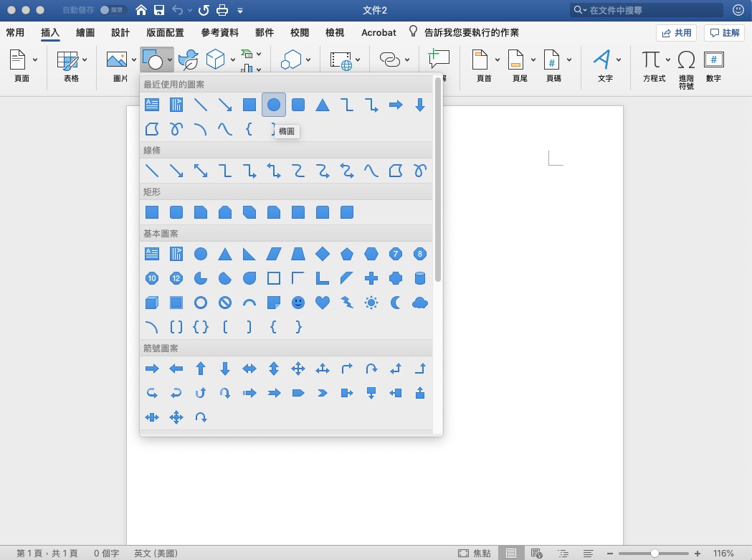This screenshot has width=752, height=560.
Task: Open the Table dropdown arrow
Action: pos(85,60)
